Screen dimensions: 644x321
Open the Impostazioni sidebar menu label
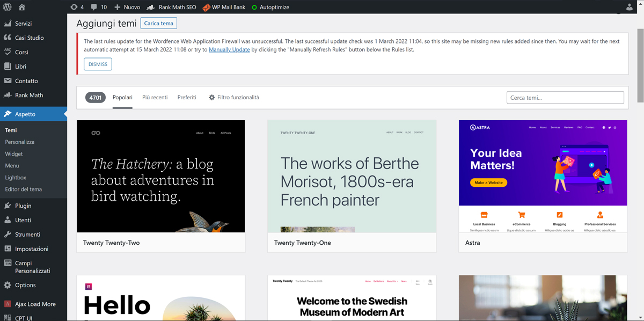pyautogui.click(x=32, y=249)
